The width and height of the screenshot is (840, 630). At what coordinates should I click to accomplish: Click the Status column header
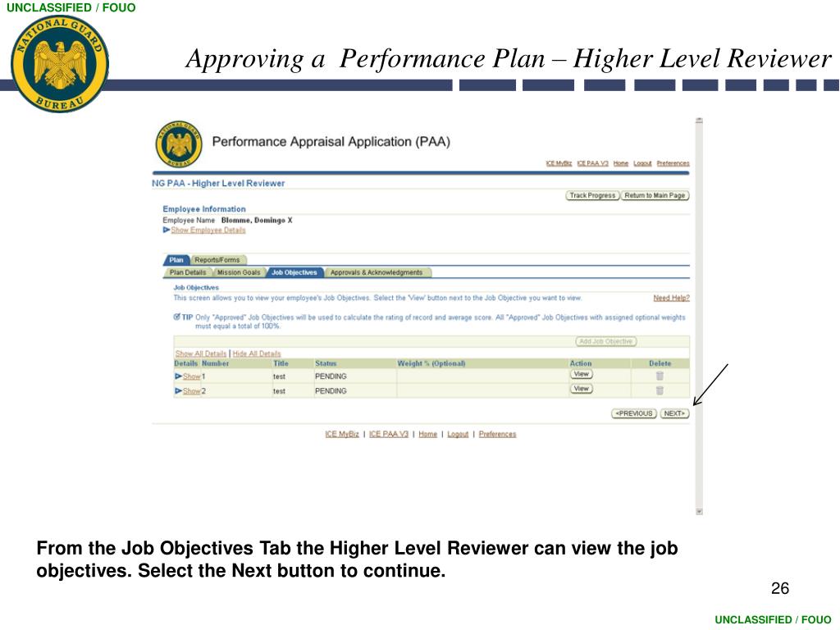click(326, 363)
